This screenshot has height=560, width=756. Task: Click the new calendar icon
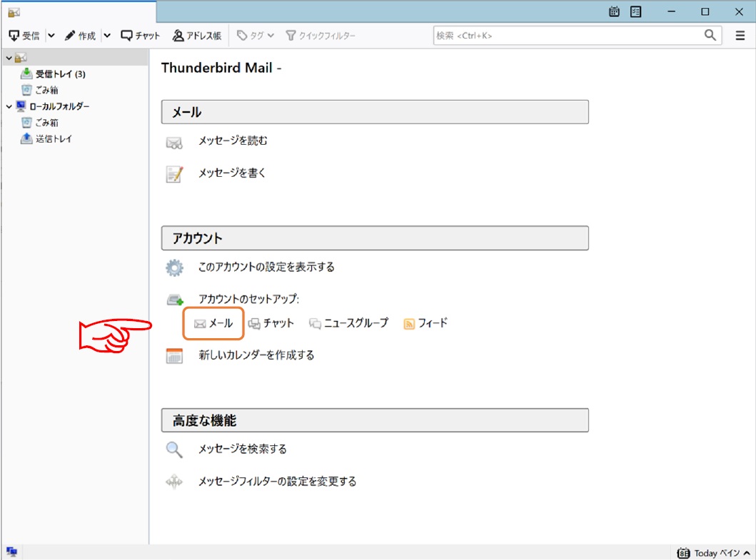coord(174,356)
